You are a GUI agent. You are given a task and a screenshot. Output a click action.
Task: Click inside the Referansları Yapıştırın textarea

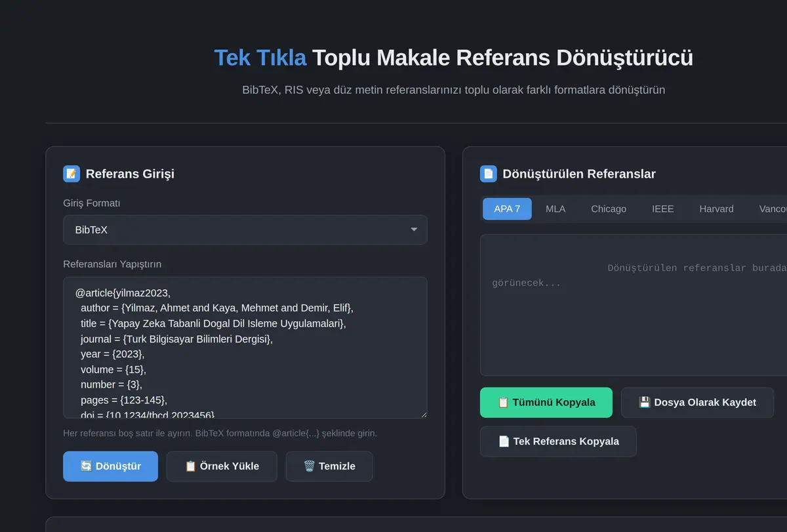coord(245,348)
